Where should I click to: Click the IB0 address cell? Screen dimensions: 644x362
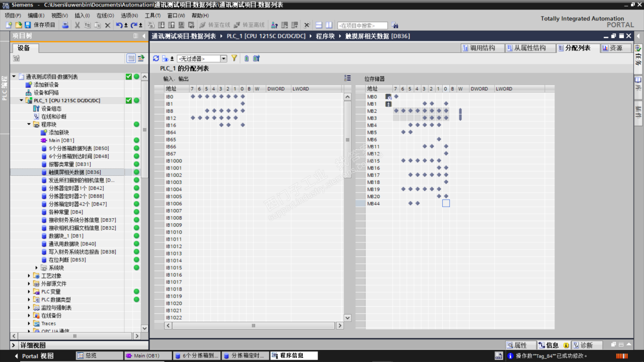[170, 97]
